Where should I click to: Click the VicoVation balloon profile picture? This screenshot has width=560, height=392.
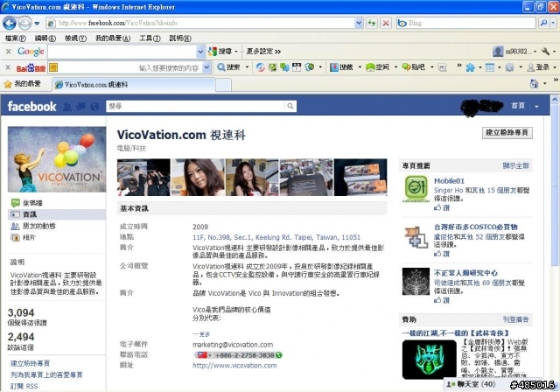click(57, 159)
